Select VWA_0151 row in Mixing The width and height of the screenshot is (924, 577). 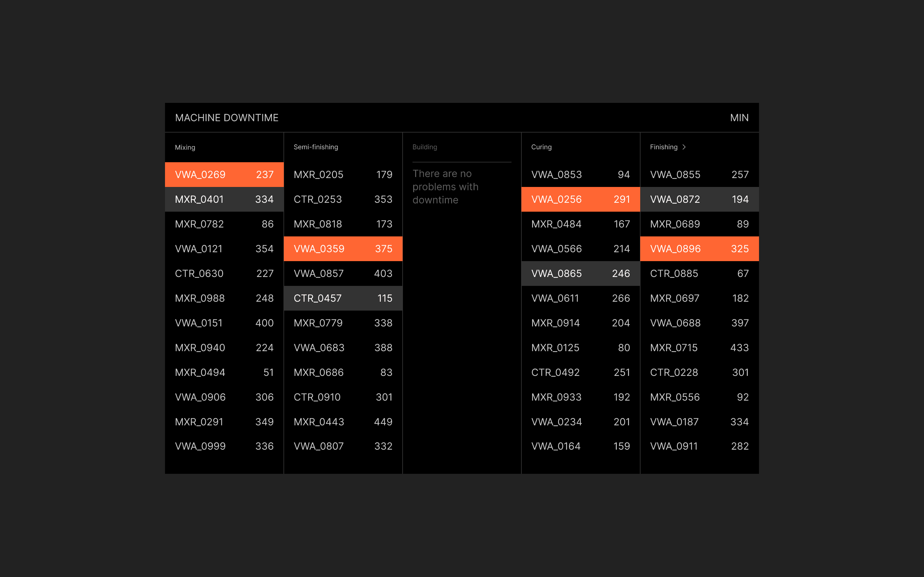pyautogui.click(x=224, y=323)
